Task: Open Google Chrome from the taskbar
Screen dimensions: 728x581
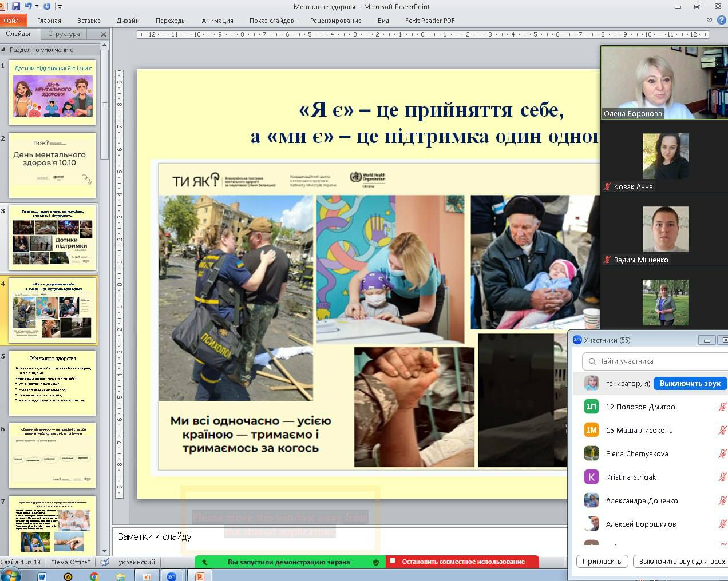Action: (94, 576)
